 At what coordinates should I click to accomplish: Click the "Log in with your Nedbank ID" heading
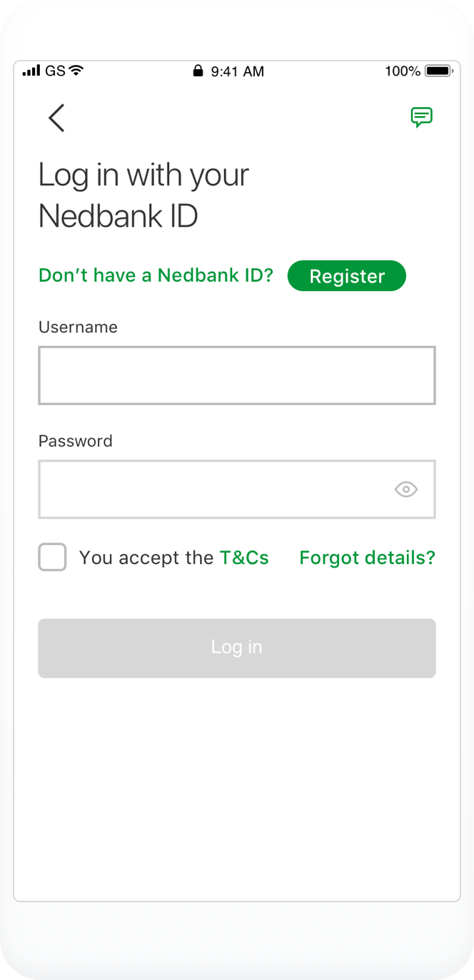[x=143, y=195]
